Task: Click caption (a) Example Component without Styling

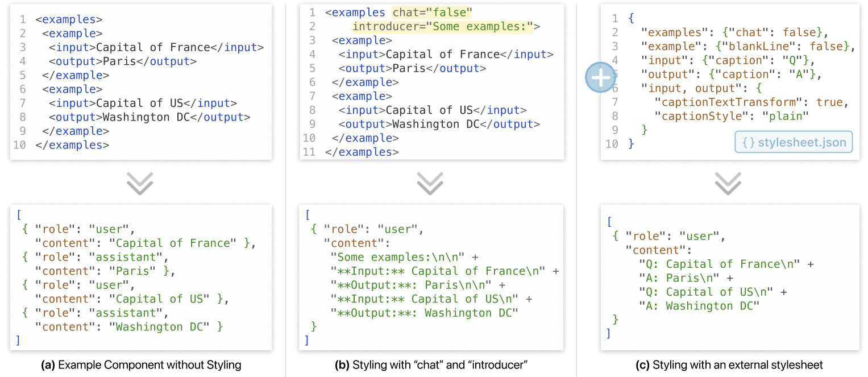Action: [x=141, y=365]
